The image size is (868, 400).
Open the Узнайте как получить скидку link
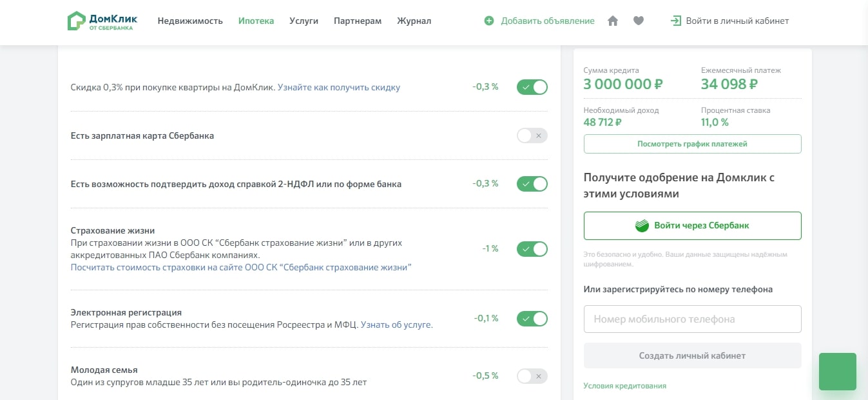339,87
